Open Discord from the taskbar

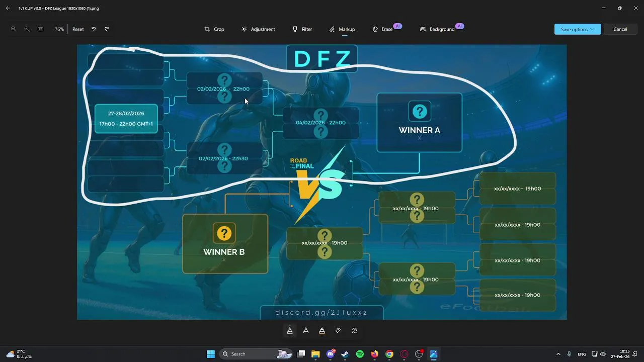[331, 354]
